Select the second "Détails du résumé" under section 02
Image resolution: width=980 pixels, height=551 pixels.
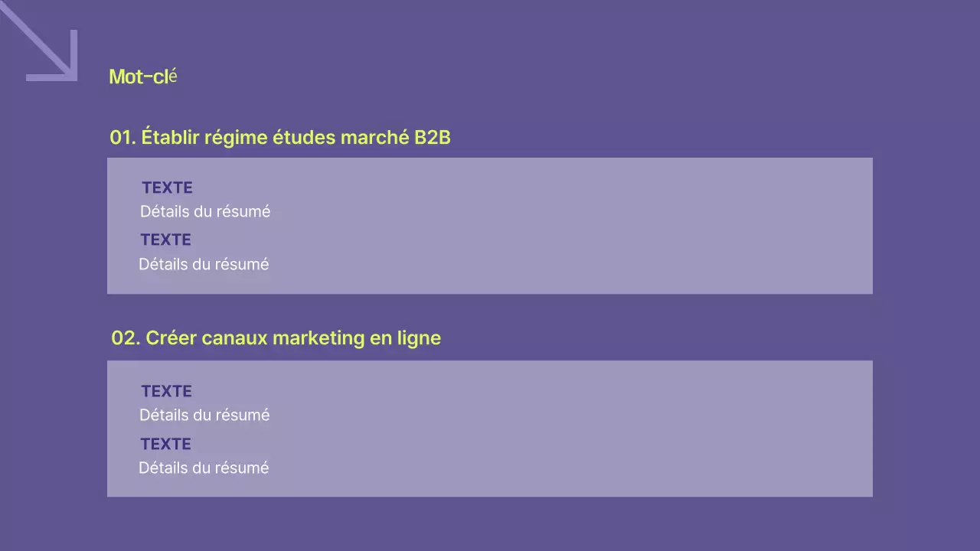pyautogui.click(x=204, y=468)
